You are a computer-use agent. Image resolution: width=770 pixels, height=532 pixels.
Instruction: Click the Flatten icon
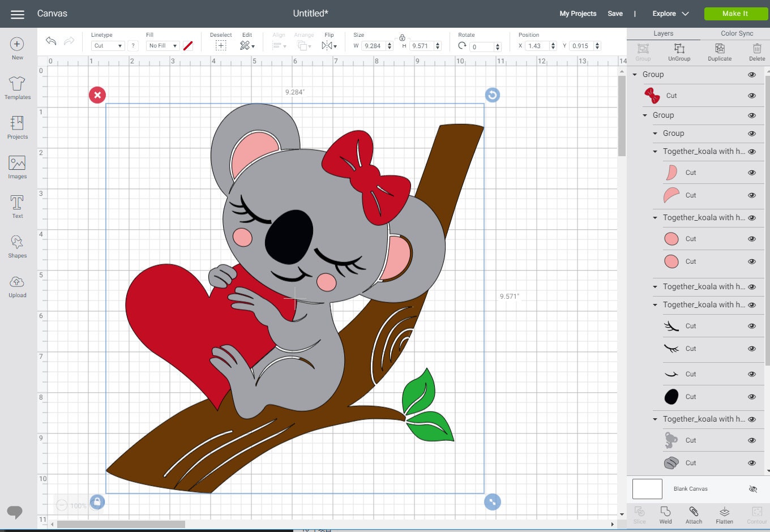pyautogui.click(x=724, y=515)
